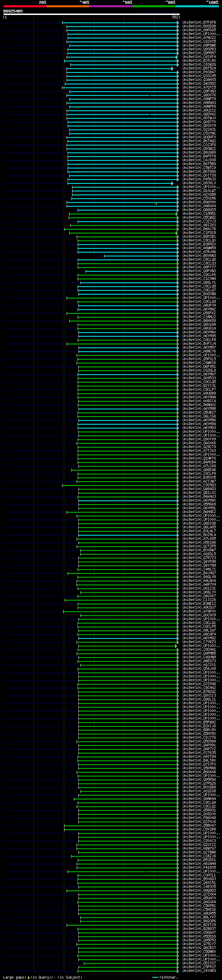Open hit UniRef100_Q9FVN3

(x=199, y=271)
